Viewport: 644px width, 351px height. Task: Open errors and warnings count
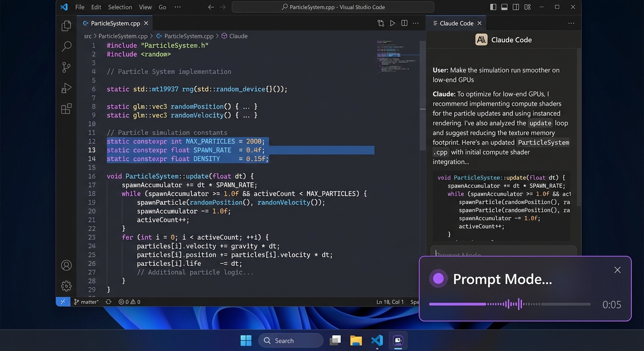point(129,302)
